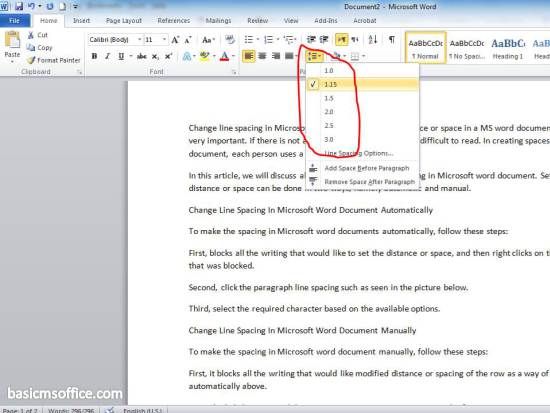
Task: Open the font name dropdown
Action: click(140, 40)
